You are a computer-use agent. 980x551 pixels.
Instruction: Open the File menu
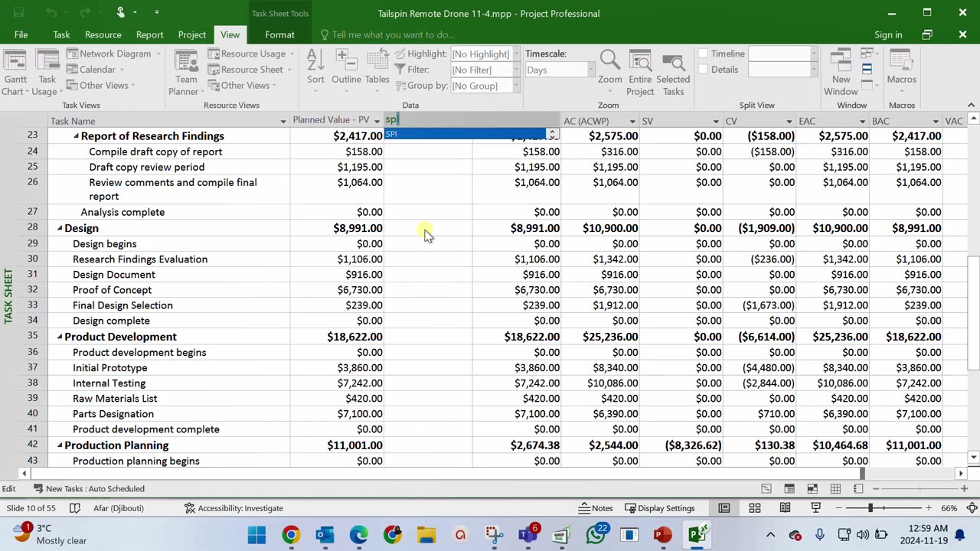pos(21,34)
